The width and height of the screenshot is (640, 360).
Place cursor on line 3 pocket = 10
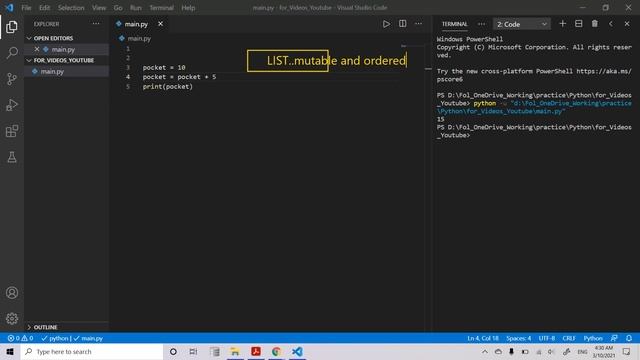[x=164, y=67]
